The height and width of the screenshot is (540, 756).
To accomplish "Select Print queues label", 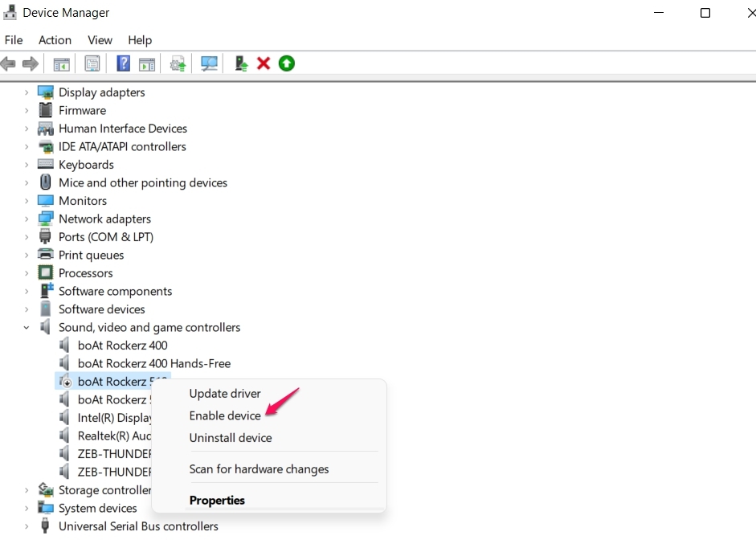I will (91, 255).
